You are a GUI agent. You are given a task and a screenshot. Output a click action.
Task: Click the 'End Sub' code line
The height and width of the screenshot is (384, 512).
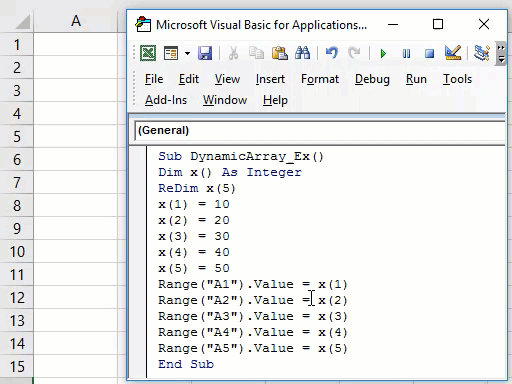(x=186, y=364)
